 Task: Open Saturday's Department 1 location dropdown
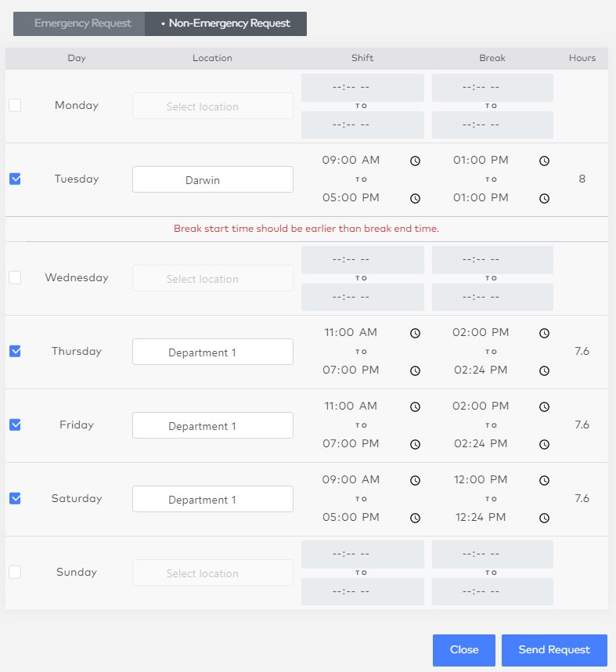coord(213,499)
